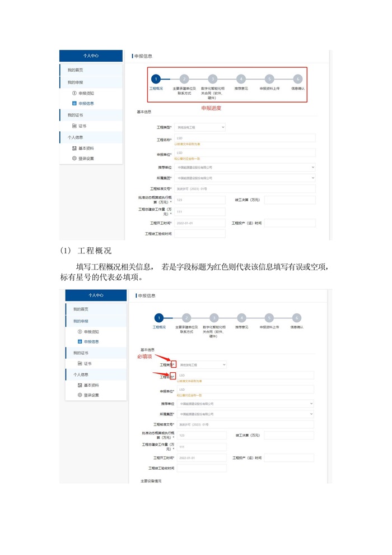This screenshot has width=392, height=555.
Task: Open 申报须知 icon item in first screenshot
Action: pyautogui.click(x=83, y=93)
